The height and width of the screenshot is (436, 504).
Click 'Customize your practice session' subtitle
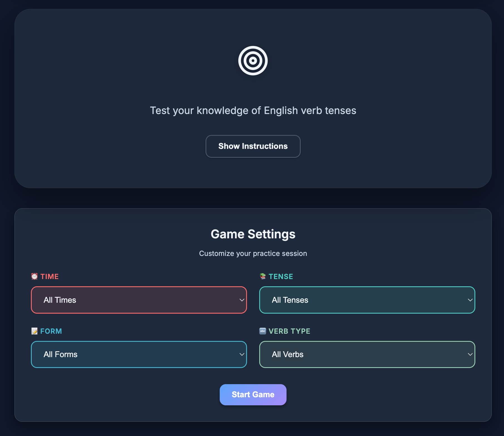(x=253, y=253)
